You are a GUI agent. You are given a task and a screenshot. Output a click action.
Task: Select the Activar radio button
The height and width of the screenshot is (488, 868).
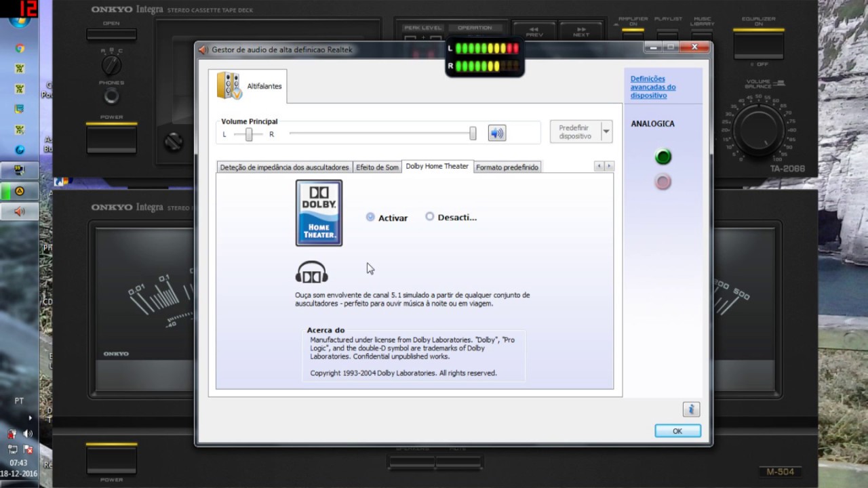point(370,217)
